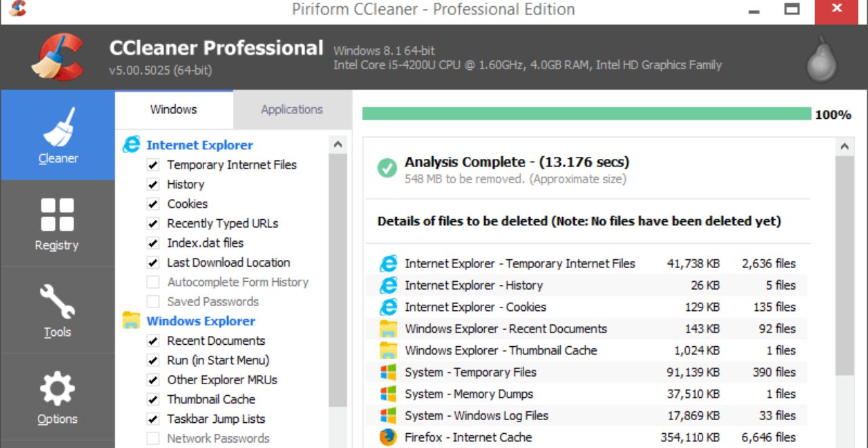Image resolution: width=868 pixels, height=448 pixels.
Task: Select 'System - Windows Log Files' row
Action: 588,415
